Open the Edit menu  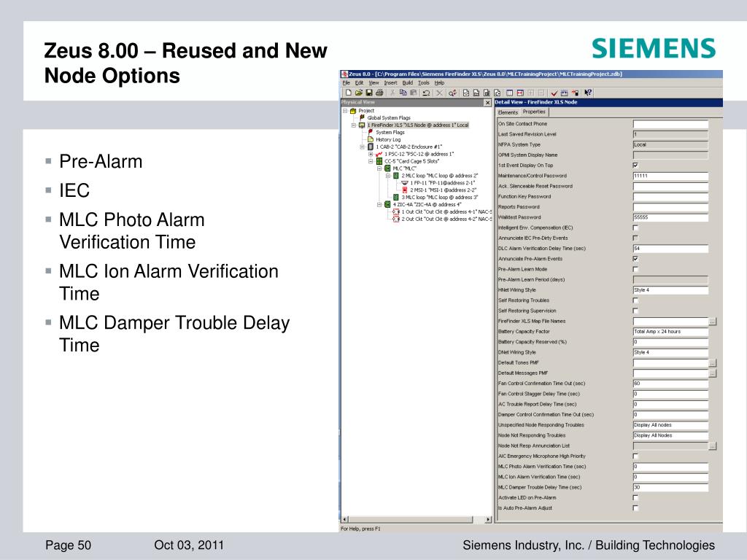[x=359, y=83]
